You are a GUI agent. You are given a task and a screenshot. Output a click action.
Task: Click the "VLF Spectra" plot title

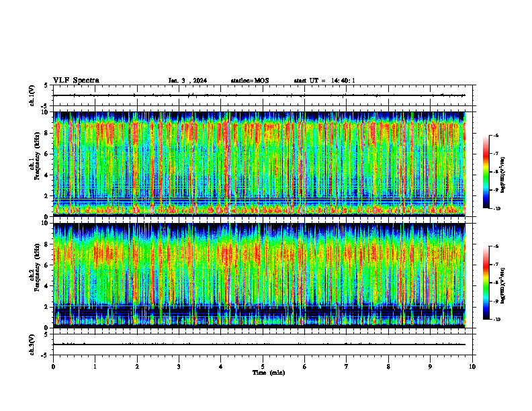(x=76, y=81)
